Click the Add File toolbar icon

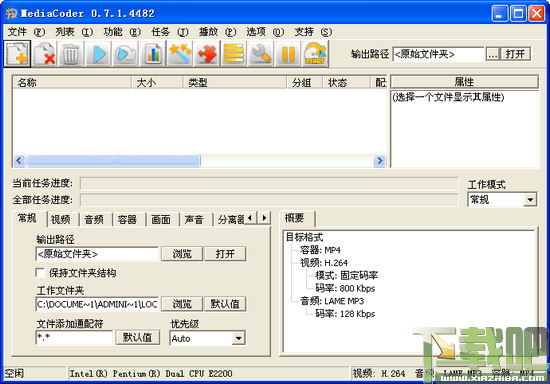click(17, 54)
